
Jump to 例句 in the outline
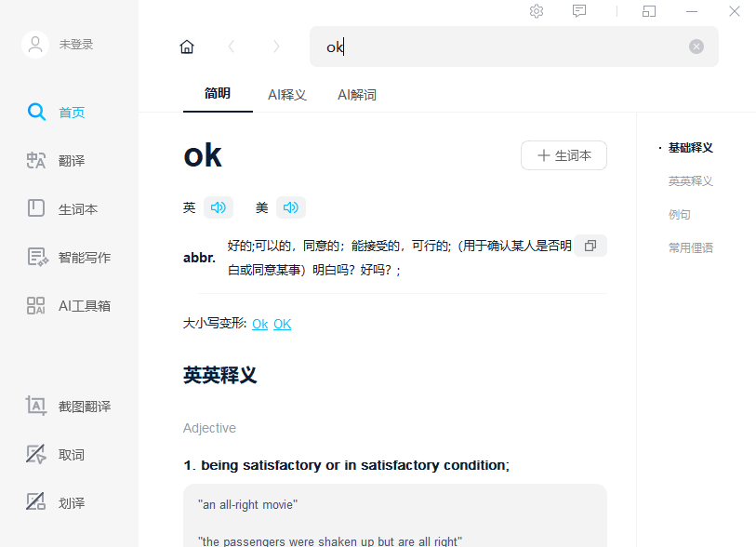coord(680,214)
